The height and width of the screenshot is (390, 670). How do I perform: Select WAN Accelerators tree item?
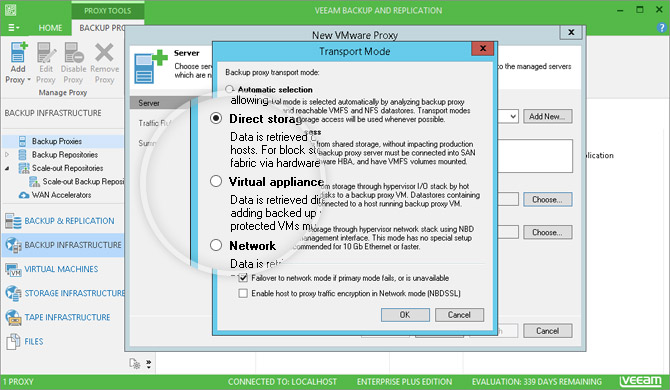click(x=61, y=195)
